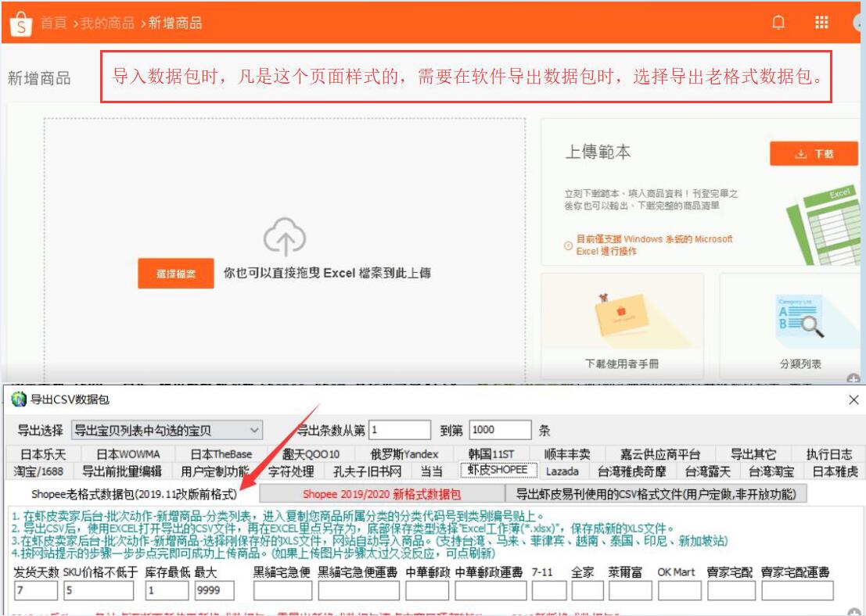The width and height of the screenshot is (866, 616).
Task: Switch to Lazada tab
Action: coord(562,471)
